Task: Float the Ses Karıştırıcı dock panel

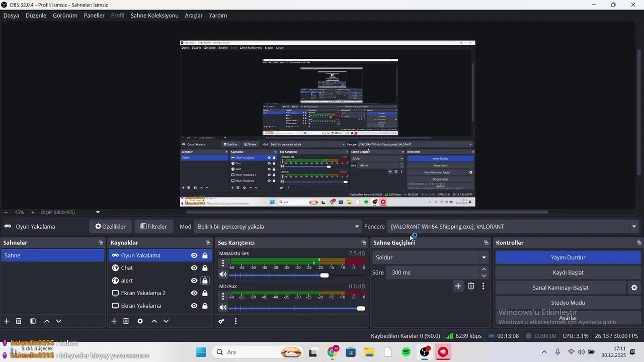Action: [364, 243]
